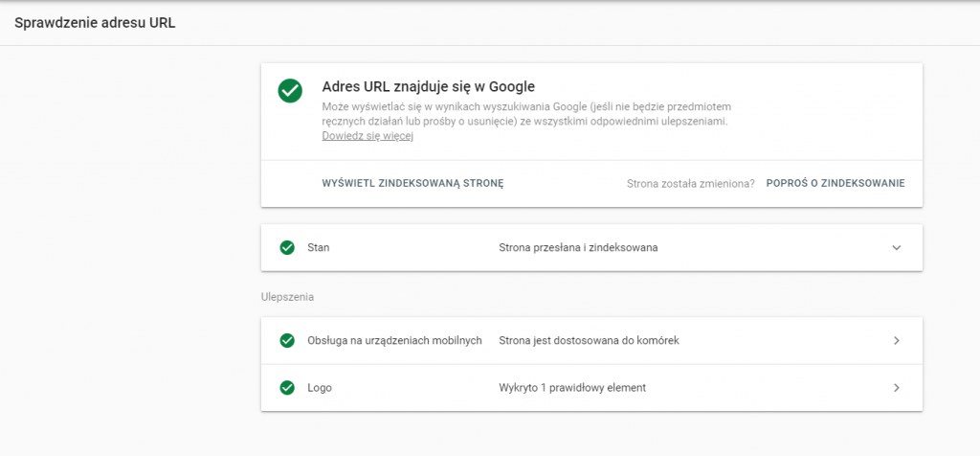Click the Strona została zmieniona? text

coord(690,183)
